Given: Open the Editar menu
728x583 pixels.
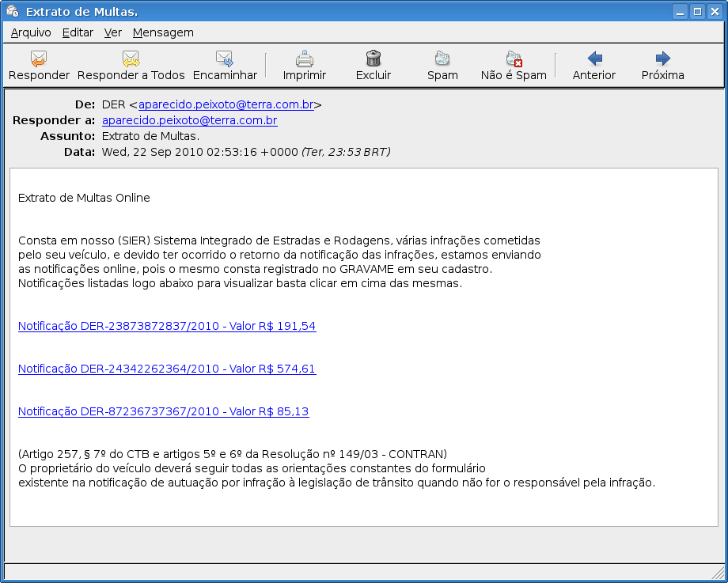Looking at the screenshot, I should 78,32.
